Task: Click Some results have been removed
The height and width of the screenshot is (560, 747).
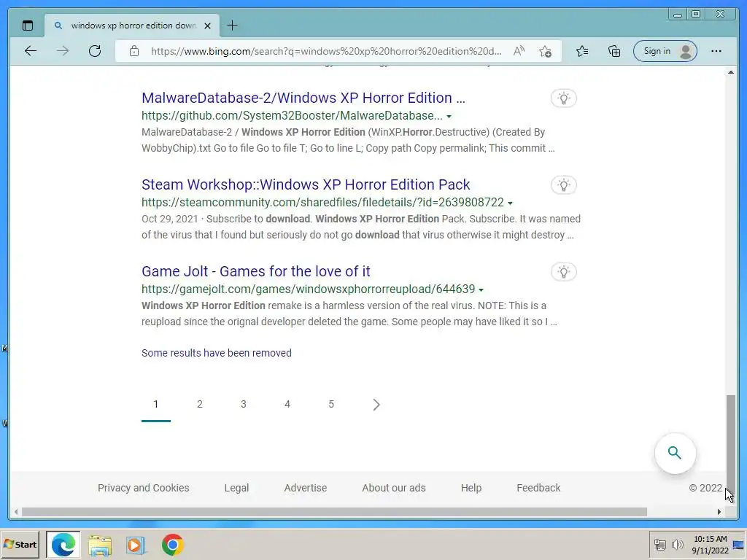Action: coord(216,353)
